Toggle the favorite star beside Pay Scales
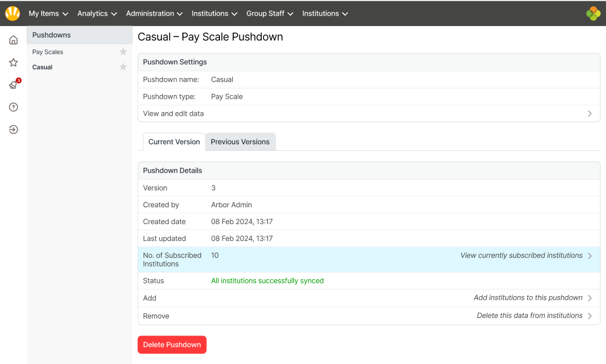 point(123,52)
